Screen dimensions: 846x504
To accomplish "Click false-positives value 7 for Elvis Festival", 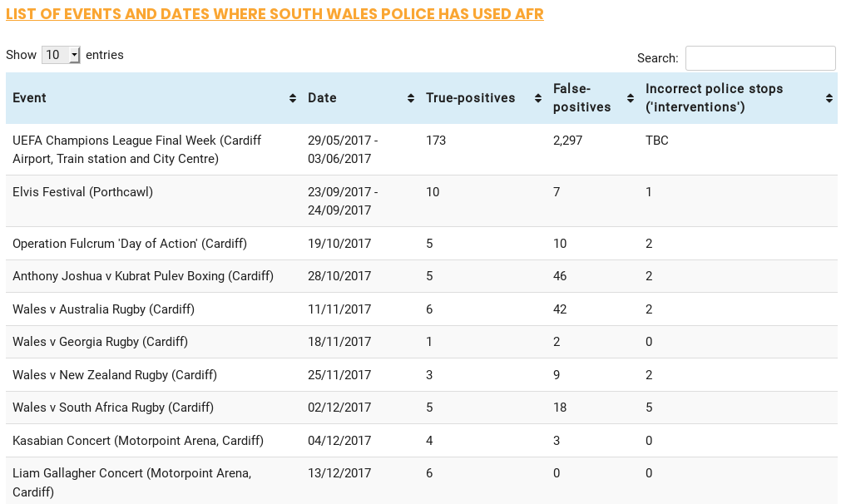I will (x=557, y=192).
